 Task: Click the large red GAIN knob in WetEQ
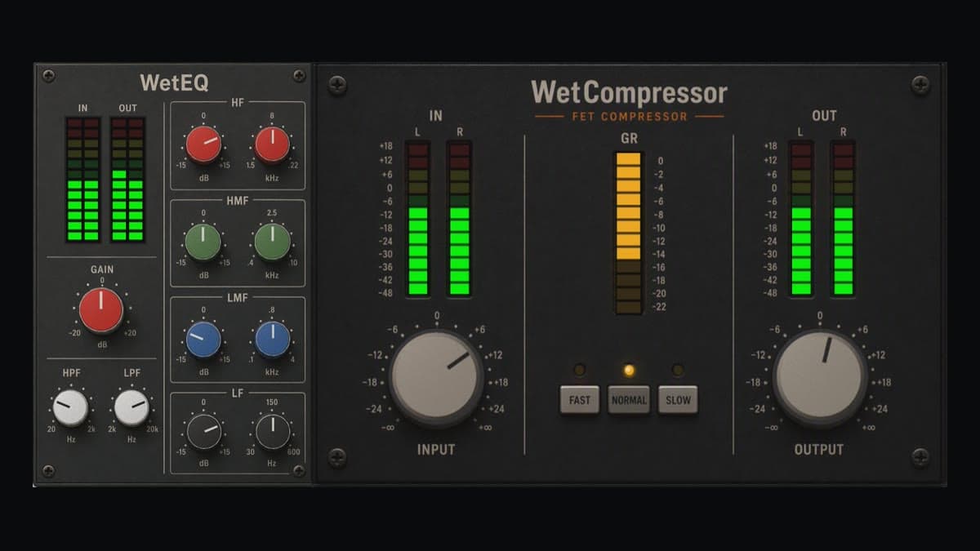click(101, 310)
